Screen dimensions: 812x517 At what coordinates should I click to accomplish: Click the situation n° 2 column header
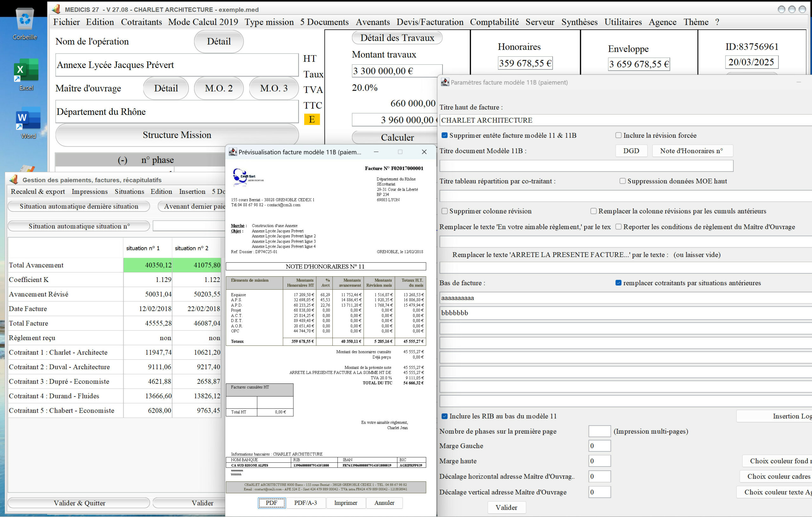point(196,248)
